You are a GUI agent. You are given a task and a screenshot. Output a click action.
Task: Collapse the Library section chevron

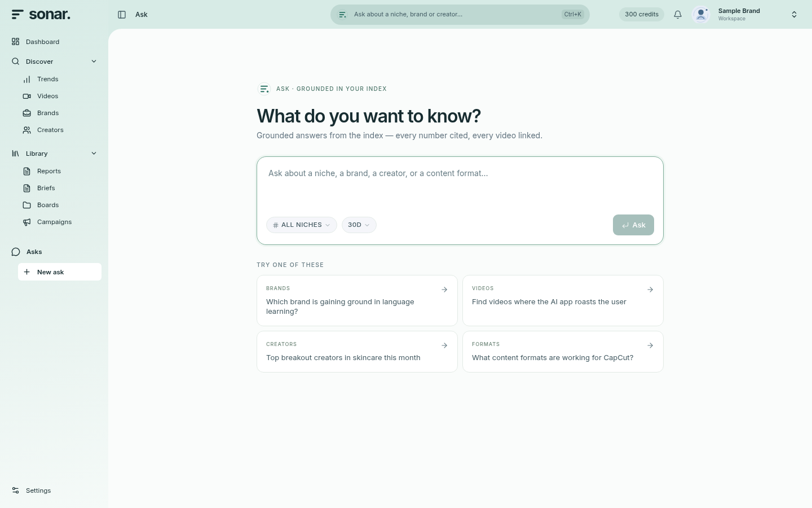pyautogui.click(x=94, y=154)
